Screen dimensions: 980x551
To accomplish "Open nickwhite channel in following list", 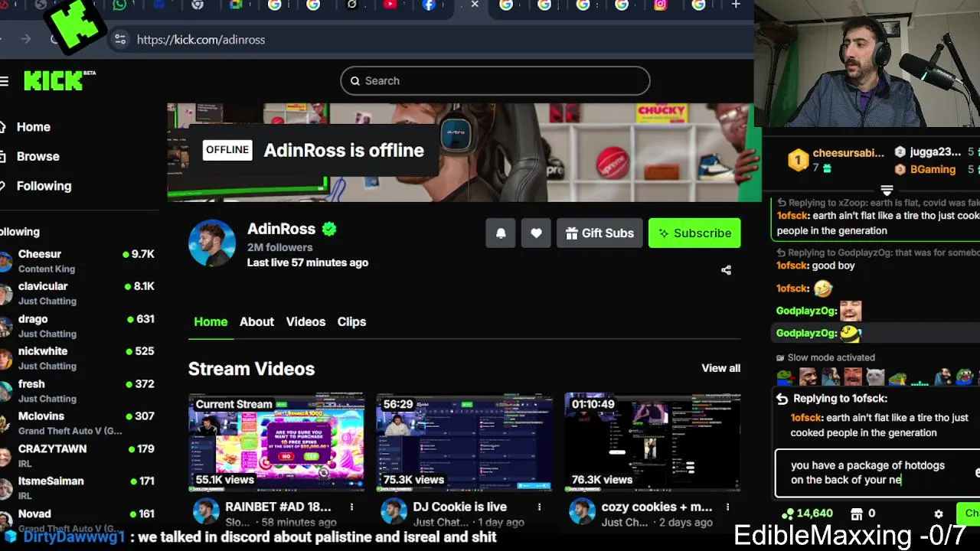I will click(x=77, y=358).
